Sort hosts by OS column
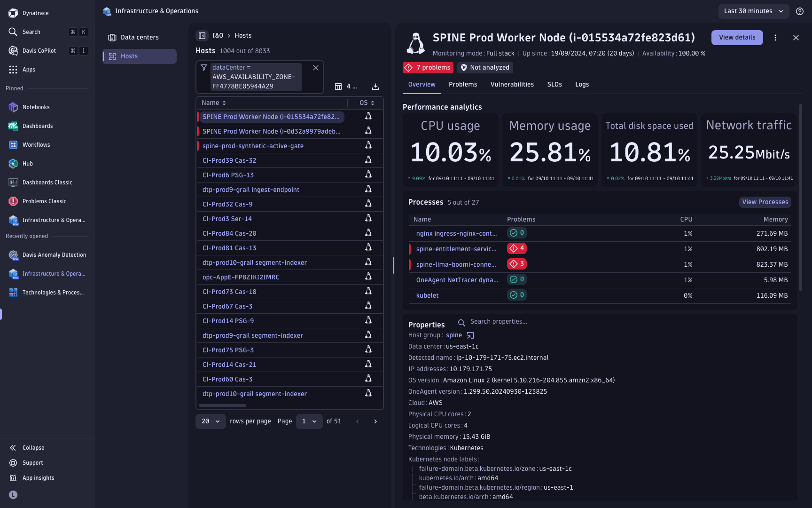812x508 pixels. pyautogui.click(x=367, y=103)
